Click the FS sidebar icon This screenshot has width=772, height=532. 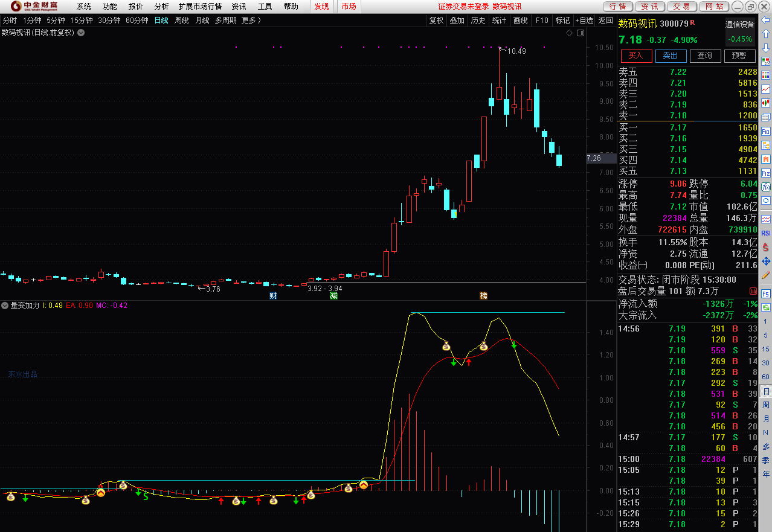click(765, 293)
